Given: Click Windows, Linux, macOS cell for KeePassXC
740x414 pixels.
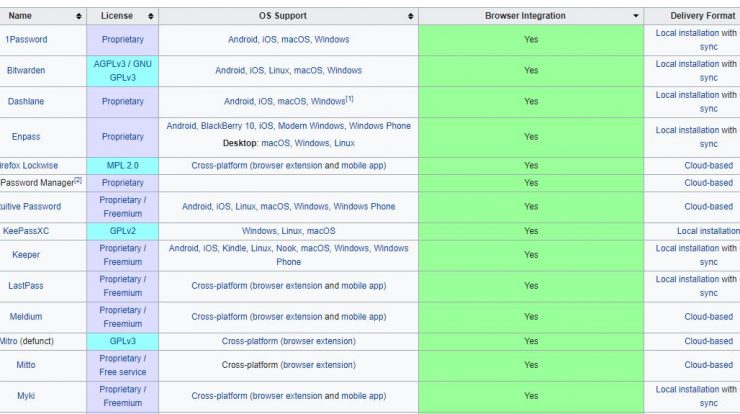Looking at the screenshot, I should [x=289, y=231].
